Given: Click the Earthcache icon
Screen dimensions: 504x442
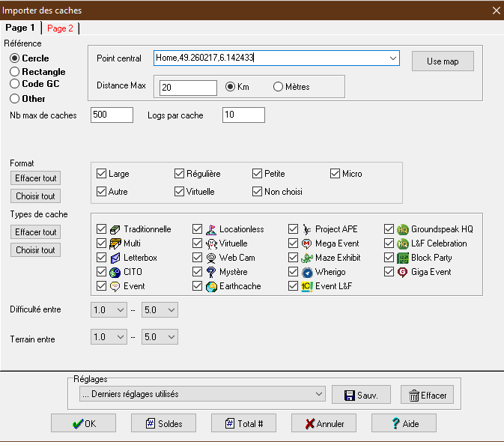Looking at the screenshot, I should click(x=211, y=286).
